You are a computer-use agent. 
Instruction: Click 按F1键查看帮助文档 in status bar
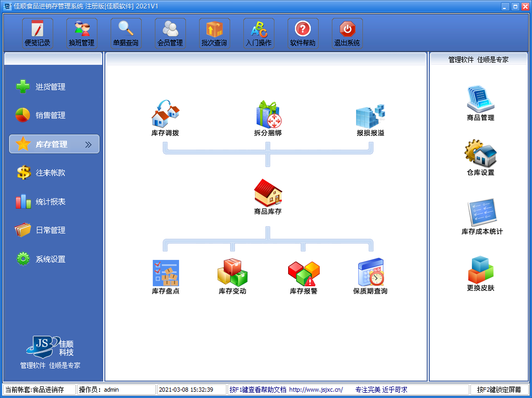click(258, 390)
